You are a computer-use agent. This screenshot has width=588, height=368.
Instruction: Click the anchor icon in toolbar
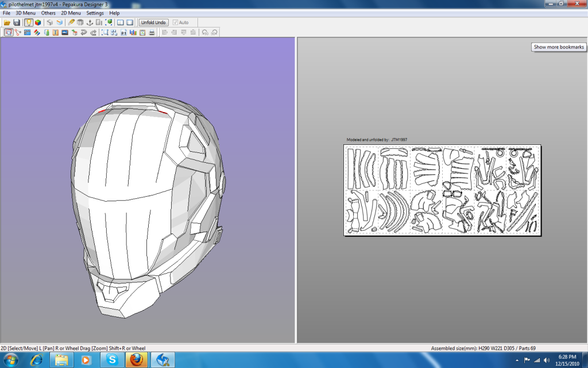[90, 22]
